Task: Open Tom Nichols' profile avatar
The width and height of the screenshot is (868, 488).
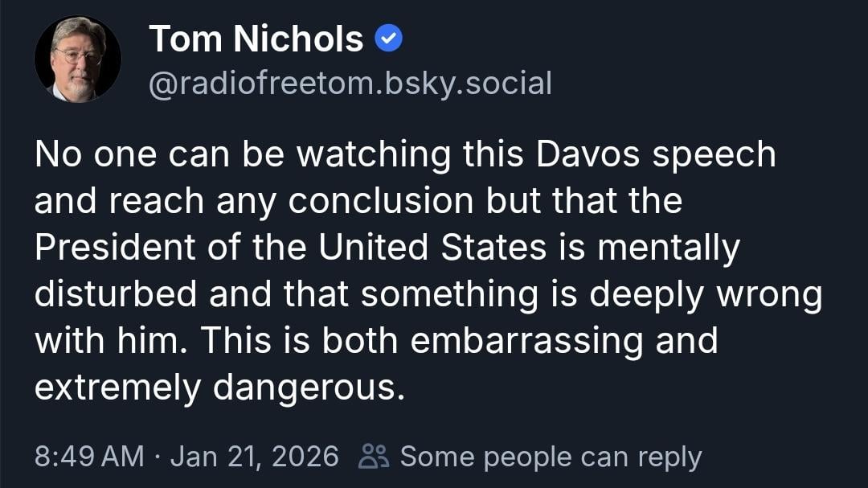Action: [78, 59]
